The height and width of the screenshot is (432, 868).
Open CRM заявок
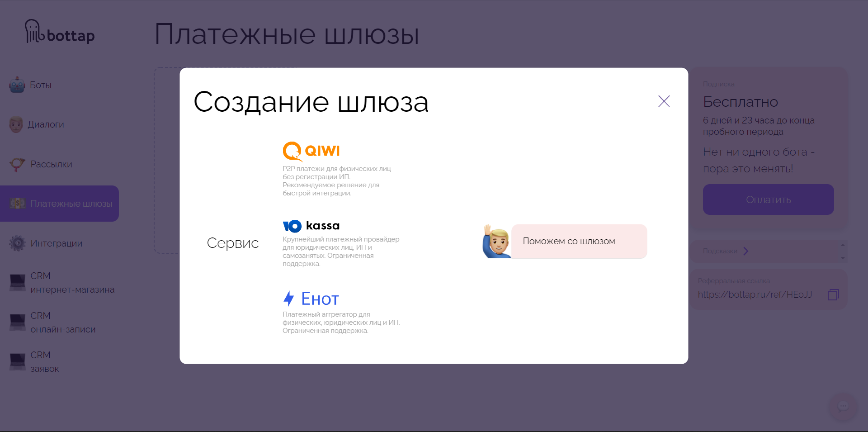click(x=45, y=362)
